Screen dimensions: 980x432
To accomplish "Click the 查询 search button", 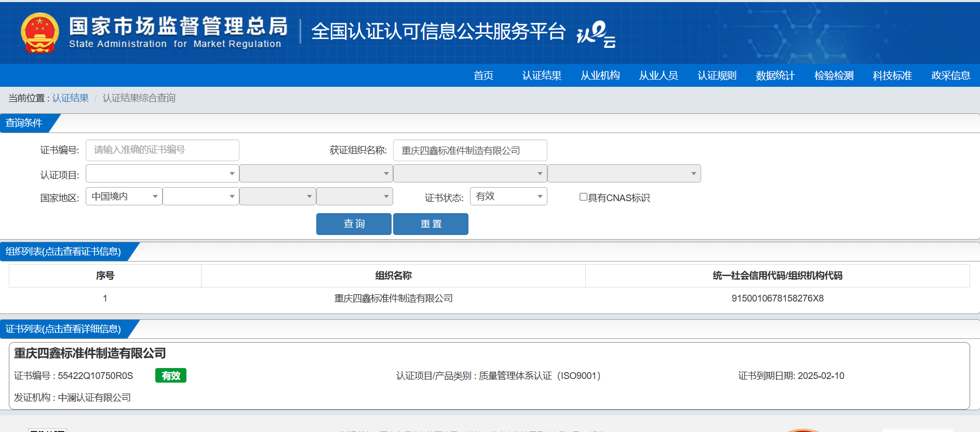I will click(x=354, y=224).
